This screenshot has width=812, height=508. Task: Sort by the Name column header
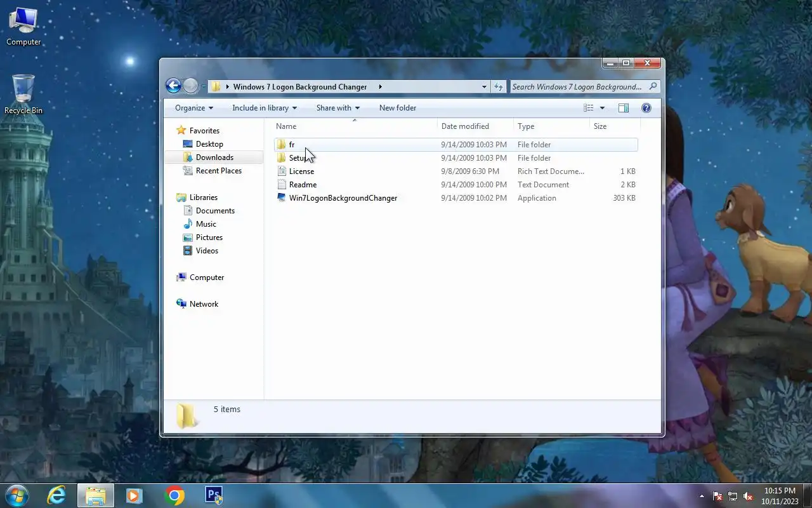(x=354, y=126)
